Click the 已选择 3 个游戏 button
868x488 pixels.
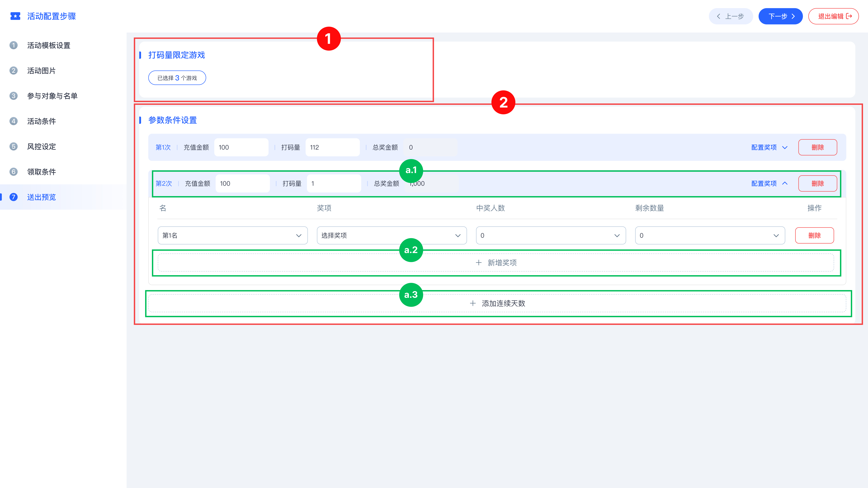click(177, 78)
